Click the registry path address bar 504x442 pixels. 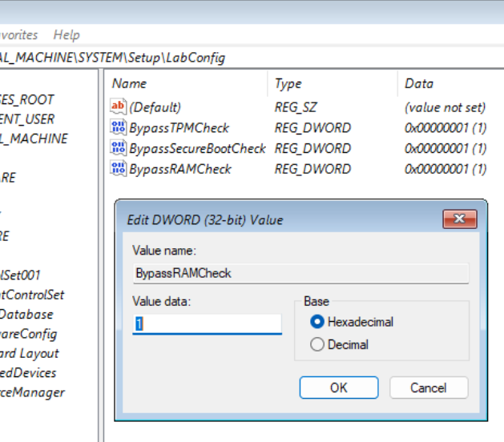point(240,58)
